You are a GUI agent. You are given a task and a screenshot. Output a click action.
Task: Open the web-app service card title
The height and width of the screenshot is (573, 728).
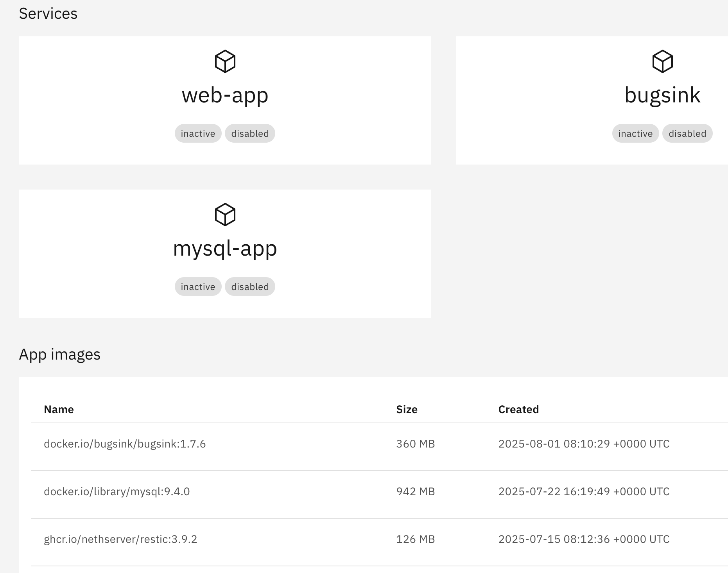point(225,95)
